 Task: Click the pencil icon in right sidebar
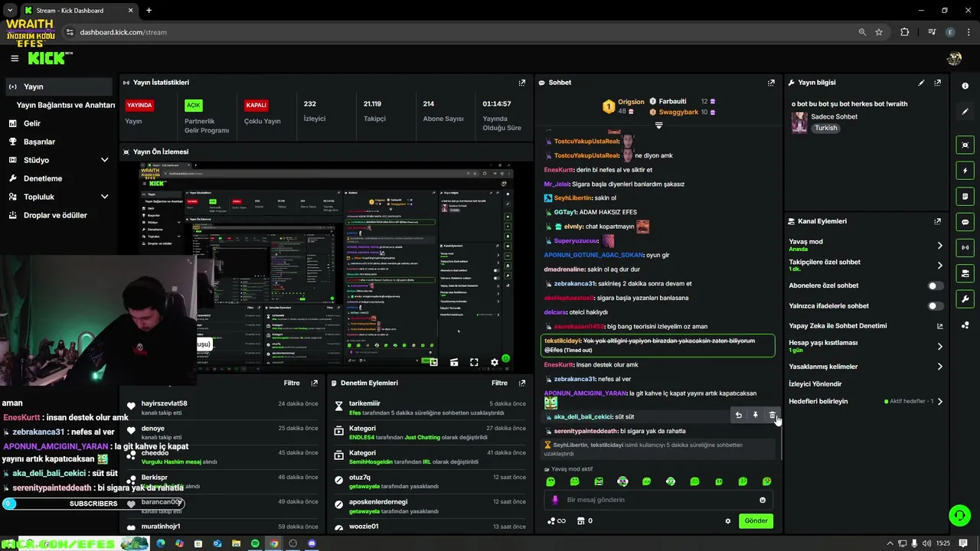[x=965, y=112]
